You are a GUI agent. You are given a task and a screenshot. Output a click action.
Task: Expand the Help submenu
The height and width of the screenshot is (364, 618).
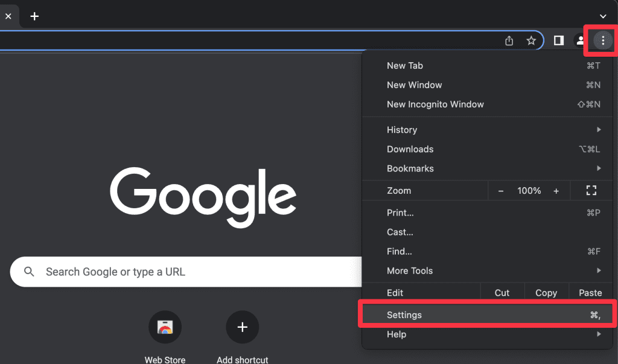point(487,334)
